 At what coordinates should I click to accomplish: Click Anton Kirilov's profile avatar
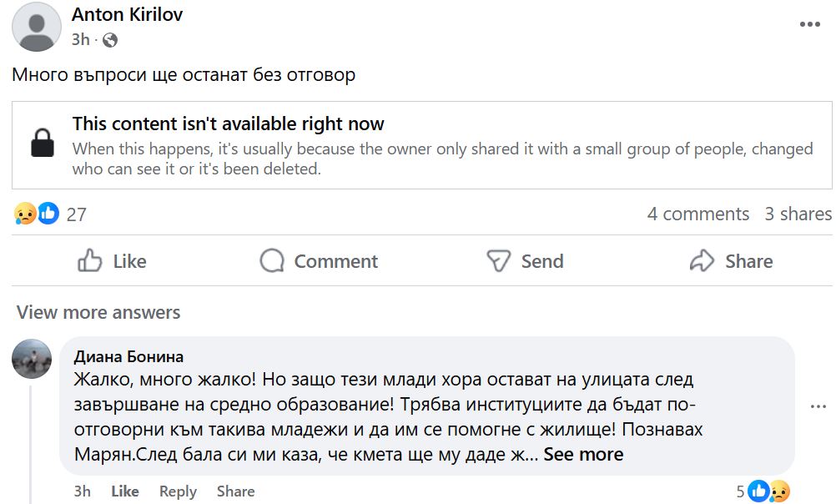pyautogui.click(x=37, y=27)
